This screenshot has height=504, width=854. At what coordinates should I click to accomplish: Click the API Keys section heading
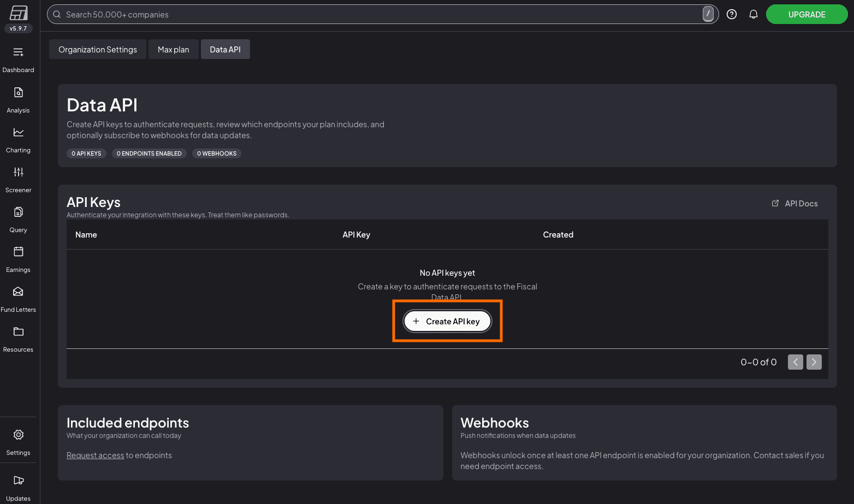click(x=93, y=202)
